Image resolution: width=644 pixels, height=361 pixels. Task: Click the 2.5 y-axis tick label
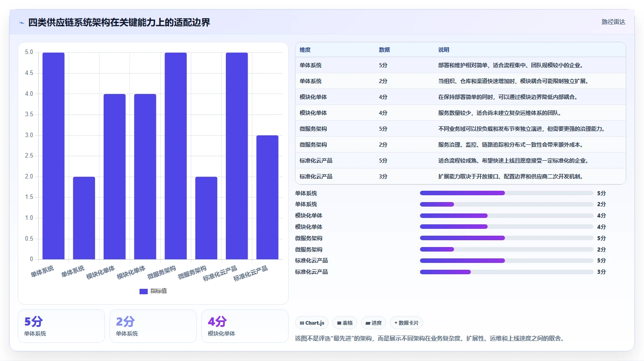point(29,156)
